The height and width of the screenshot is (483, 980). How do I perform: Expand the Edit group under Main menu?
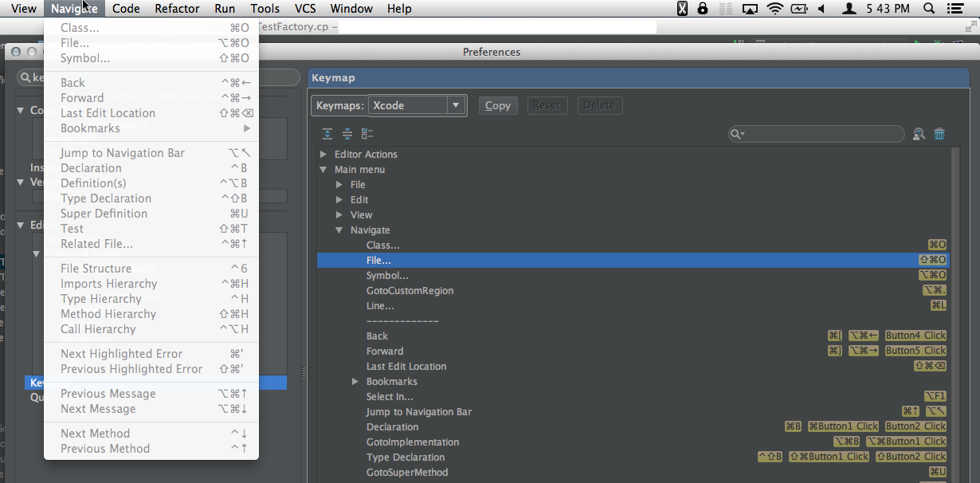pos(339,200)
